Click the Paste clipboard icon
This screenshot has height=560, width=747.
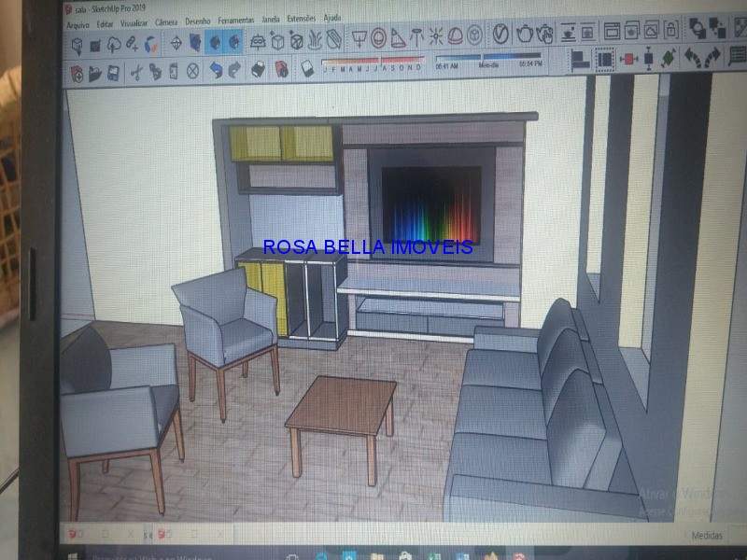(174, 72)
